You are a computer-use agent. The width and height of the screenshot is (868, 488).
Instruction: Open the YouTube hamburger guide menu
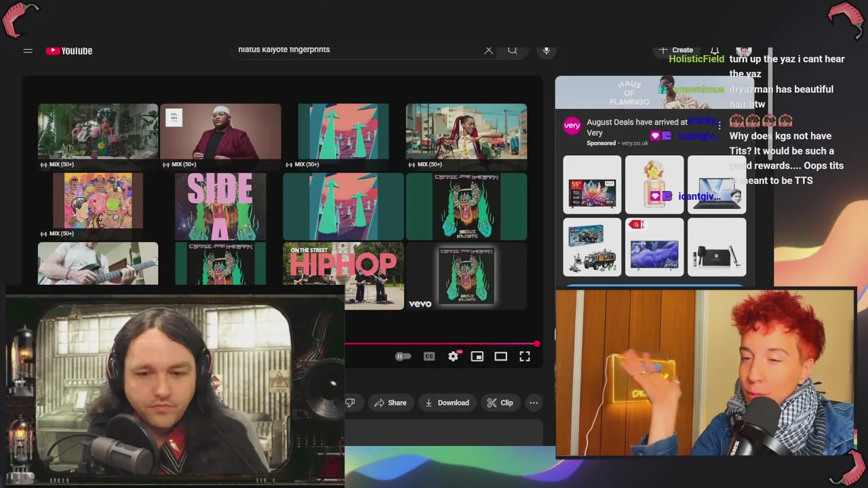tap(28, 51)
